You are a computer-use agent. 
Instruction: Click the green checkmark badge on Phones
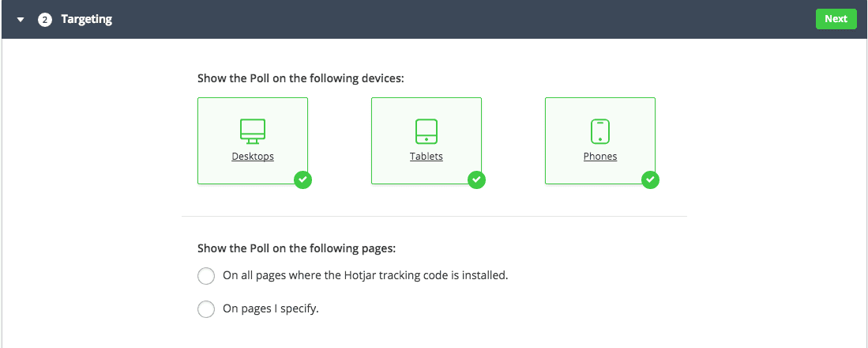[650, 180]
